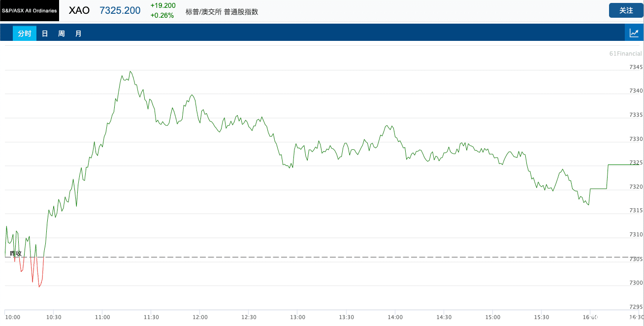The width and height of the screenshot is (644, 326).
Task: Click the 关注 follow button
Action: tap(626, 10)
